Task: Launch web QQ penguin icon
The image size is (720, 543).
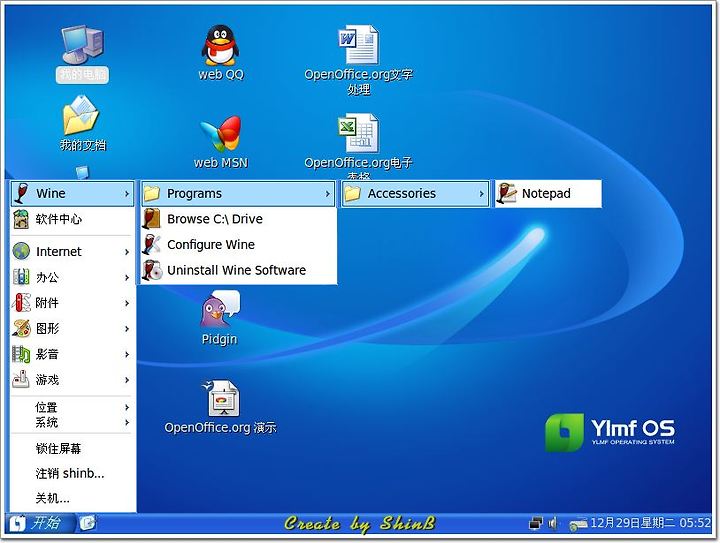Action: pos(220,45)
